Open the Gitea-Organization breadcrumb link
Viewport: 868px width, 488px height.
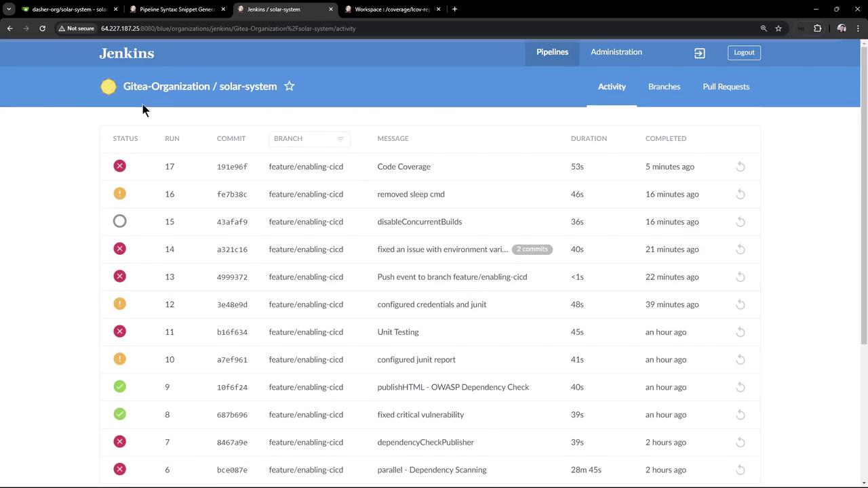point(166,86)
